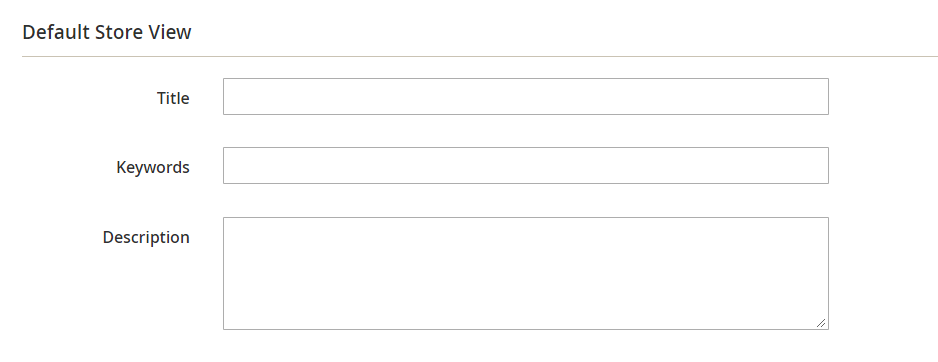Place cursor in the meta Title box

[x=526, y=96]
